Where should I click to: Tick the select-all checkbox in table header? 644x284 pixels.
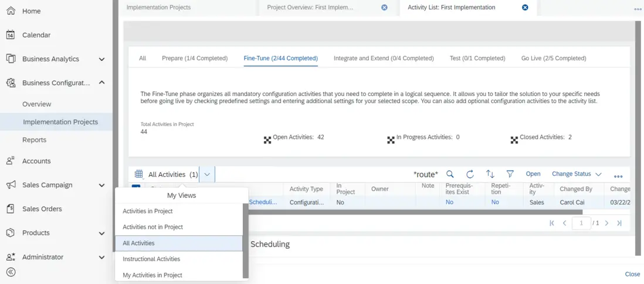point(136,189)
